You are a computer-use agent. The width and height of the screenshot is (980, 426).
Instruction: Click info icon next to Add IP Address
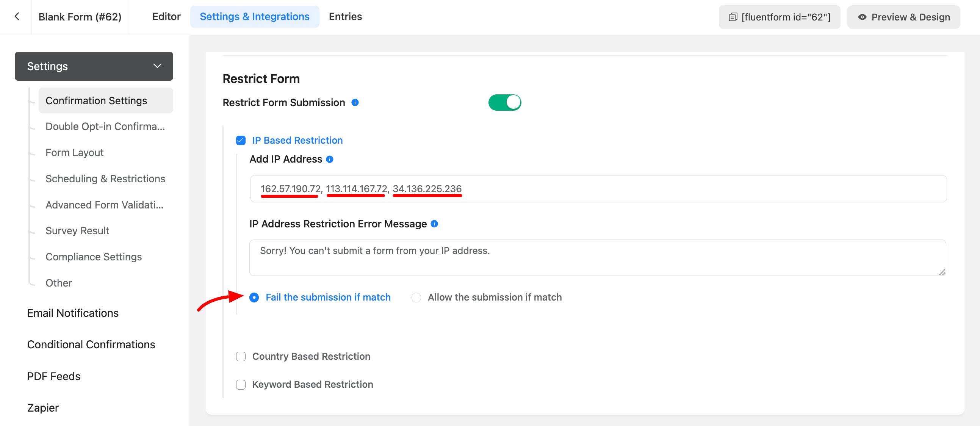pos(329,159)
